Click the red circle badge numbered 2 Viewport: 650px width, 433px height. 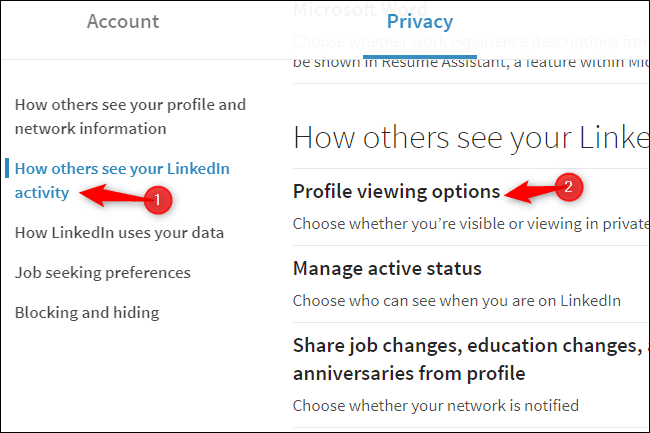coord(568,186)
